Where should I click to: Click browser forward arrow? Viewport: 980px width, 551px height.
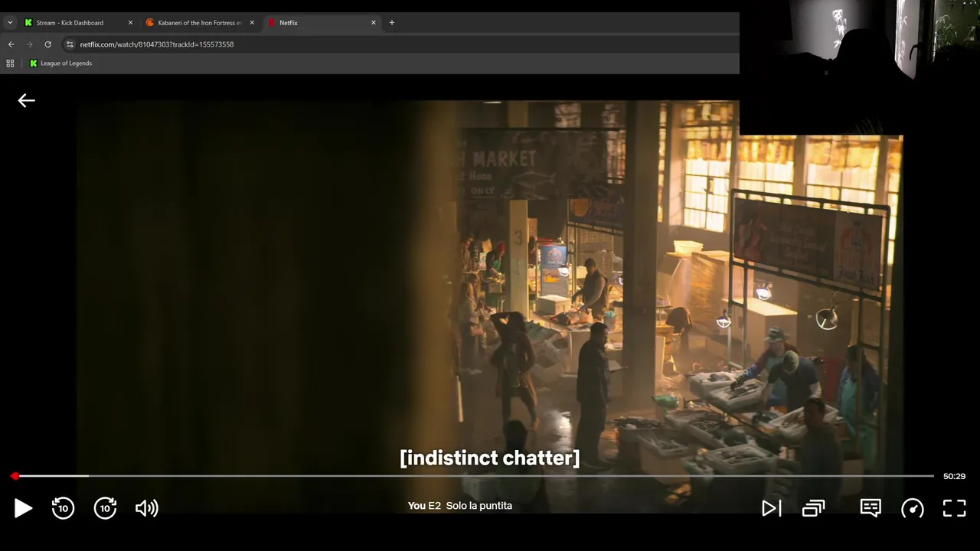(x=30, y=44)
